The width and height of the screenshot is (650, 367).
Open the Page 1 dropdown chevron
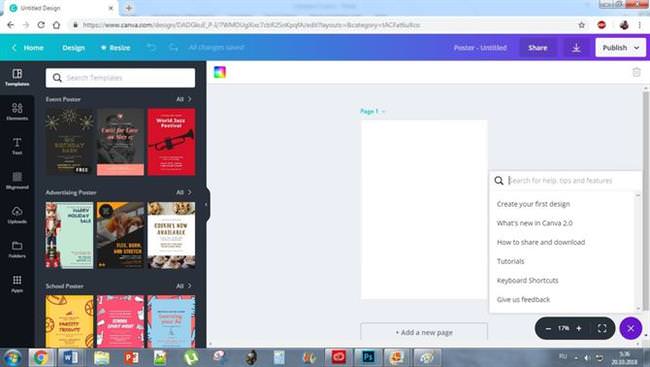coord(383,112)
